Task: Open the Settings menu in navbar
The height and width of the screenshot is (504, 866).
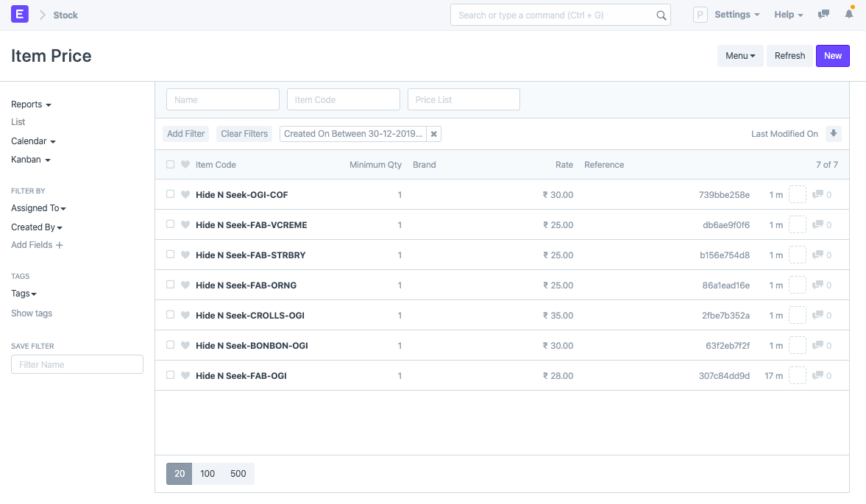Action: pos(737,15)
